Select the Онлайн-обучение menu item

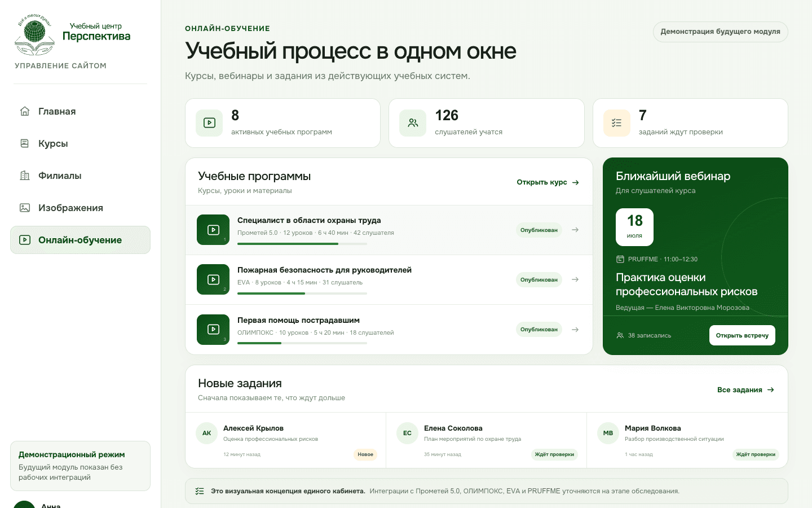coord(80,240)
